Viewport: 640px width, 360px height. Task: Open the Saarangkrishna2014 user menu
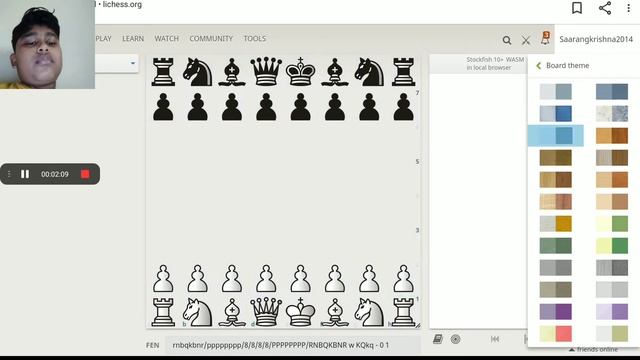596,39
